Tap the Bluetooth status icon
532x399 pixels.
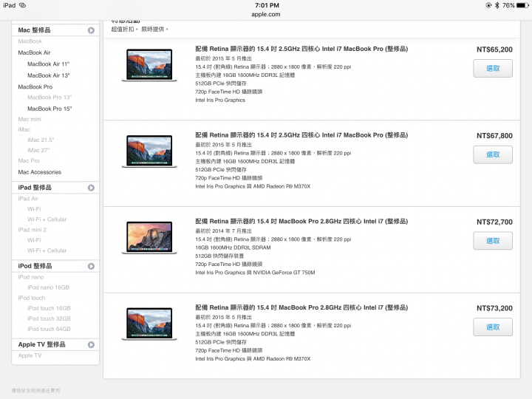click(497, 5)
